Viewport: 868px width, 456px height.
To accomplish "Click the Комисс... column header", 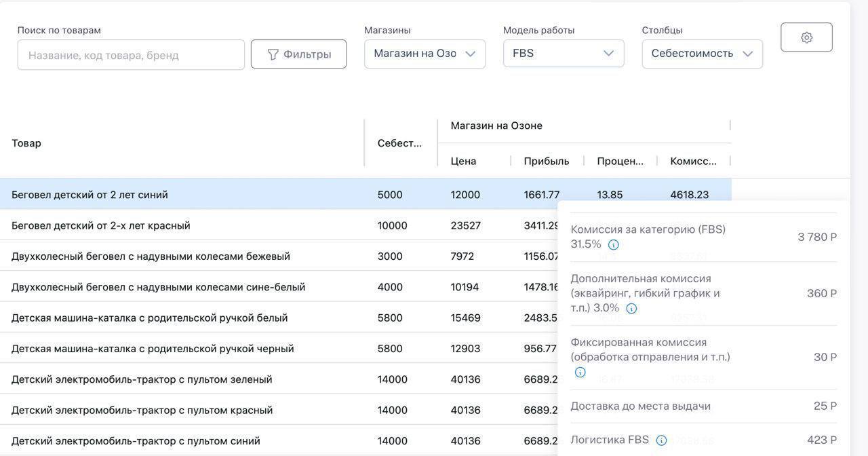I will pos(693,161).
